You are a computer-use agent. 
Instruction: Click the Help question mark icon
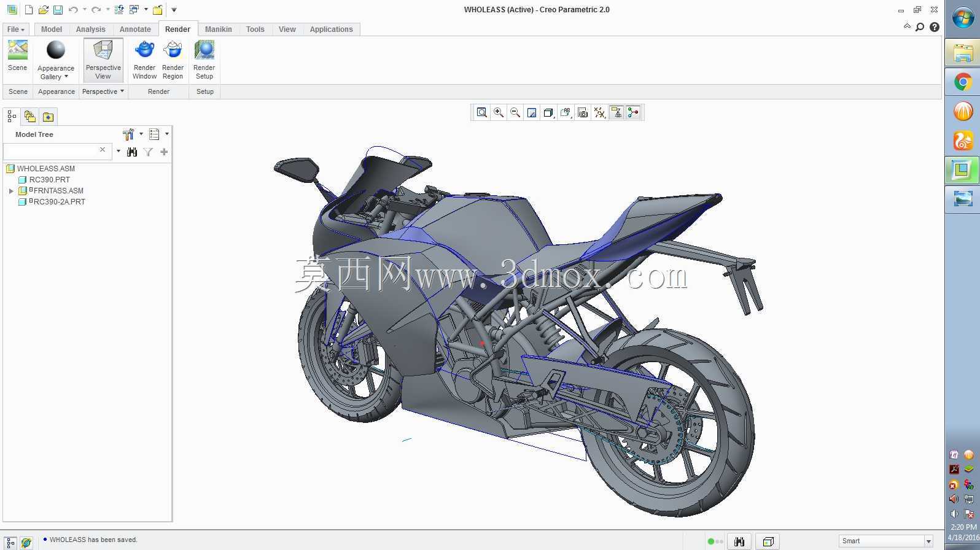[x=935, y=27]
